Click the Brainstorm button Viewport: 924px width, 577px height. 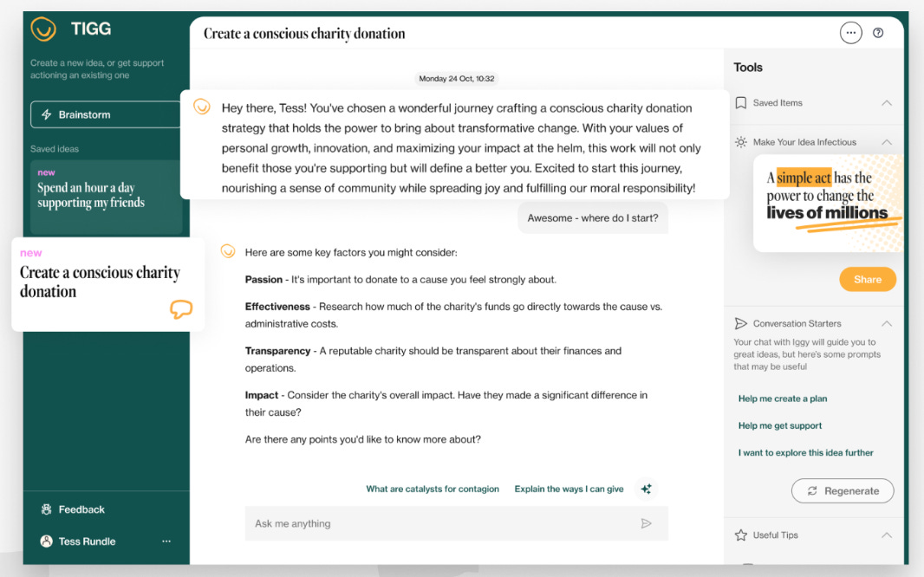coord(106,114)
